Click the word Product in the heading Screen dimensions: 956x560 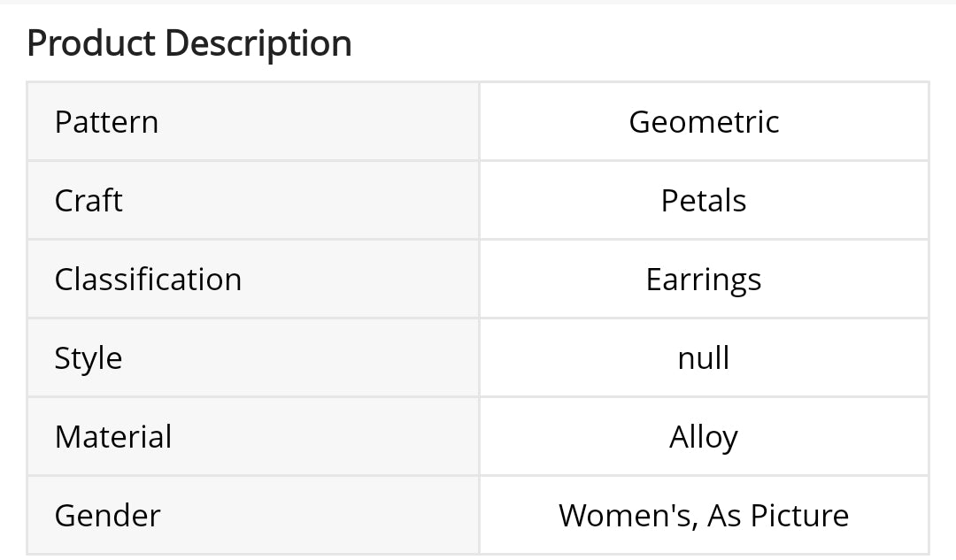click(91, 43)
